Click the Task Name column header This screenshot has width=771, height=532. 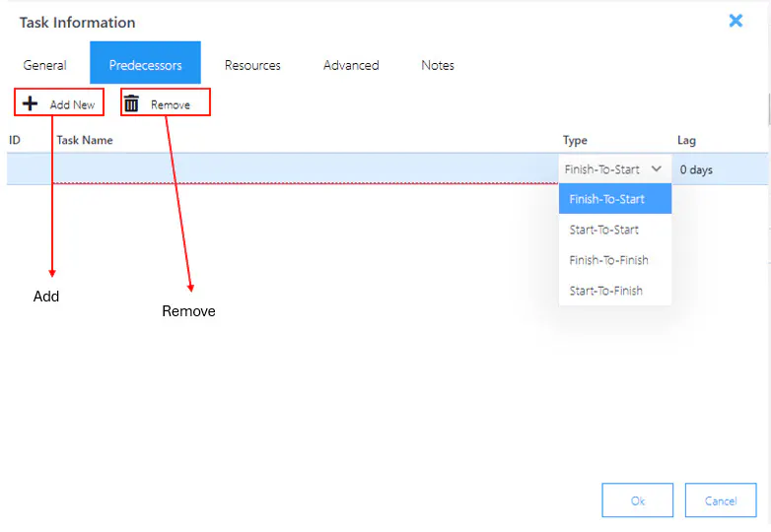[85, 141]
